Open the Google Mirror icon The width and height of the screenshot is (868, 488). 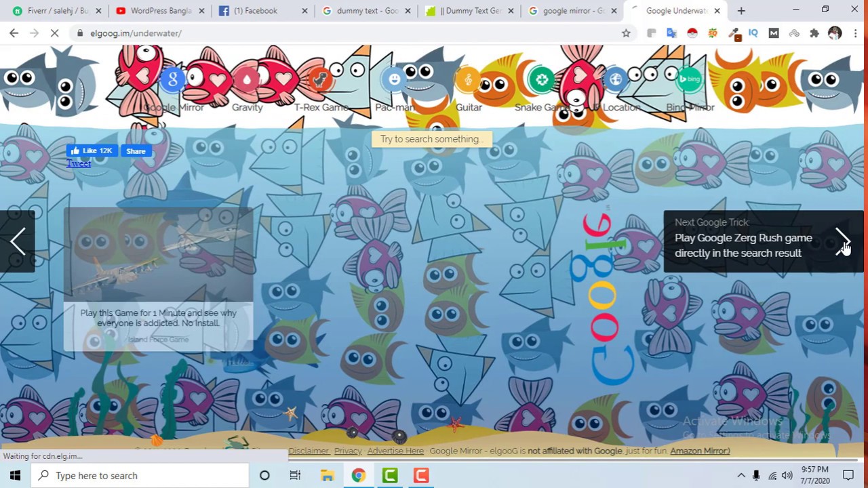173,80
